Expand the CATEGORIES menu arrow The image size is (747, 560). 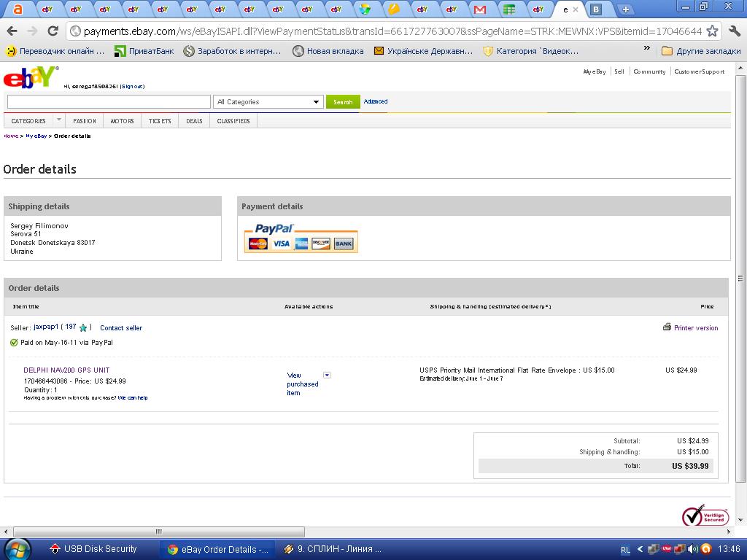59,119
